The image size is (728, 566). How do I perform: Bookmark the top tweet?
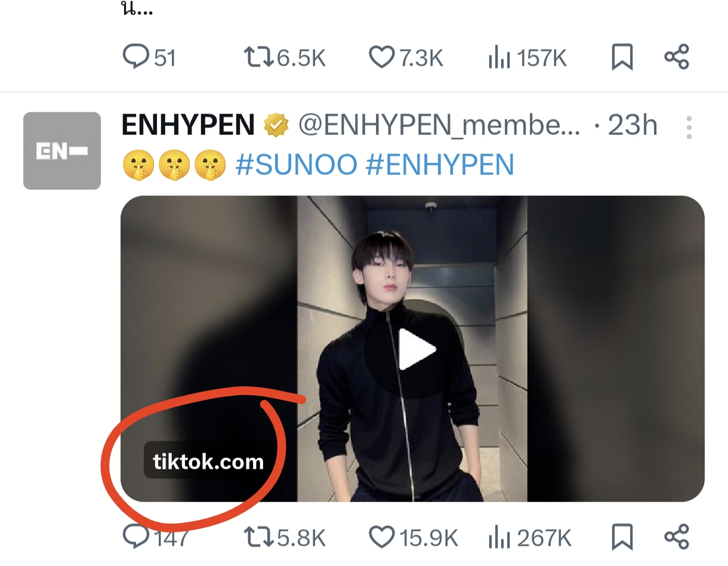(x=622, y=58)
